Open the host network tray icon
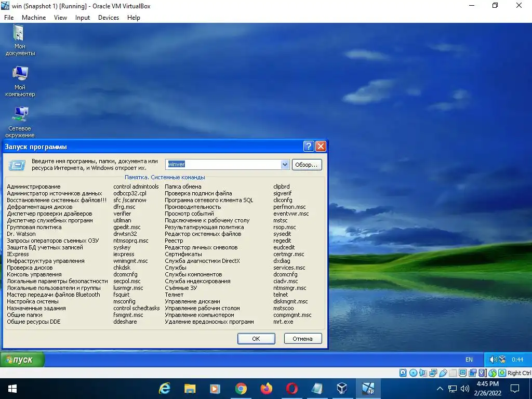 pyautogui.click(x=453, y=389)
